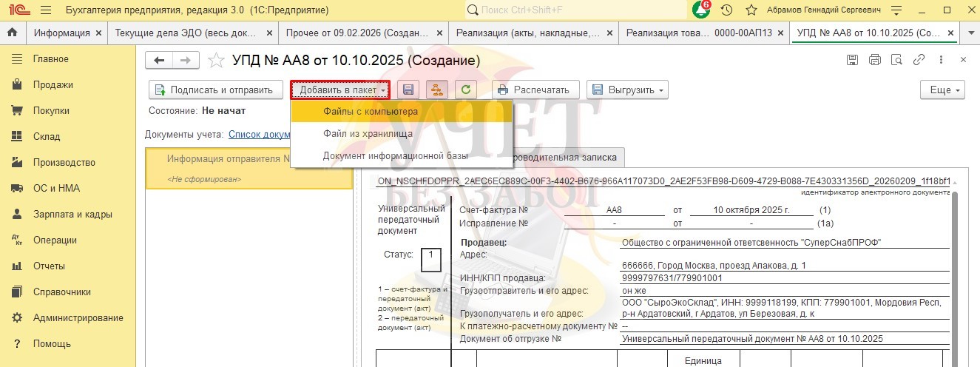Click the document structure hierarchy icon
The height and width of the screenshot is (367, 980).
(x=436, y=90)
